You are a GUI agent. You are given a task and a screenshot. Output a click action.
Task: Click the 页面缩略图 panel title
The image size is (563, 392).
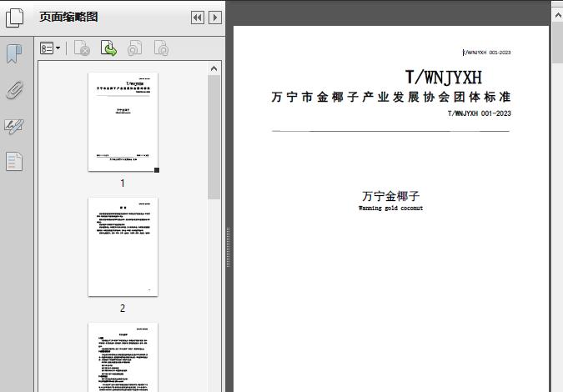coord(68,17)
